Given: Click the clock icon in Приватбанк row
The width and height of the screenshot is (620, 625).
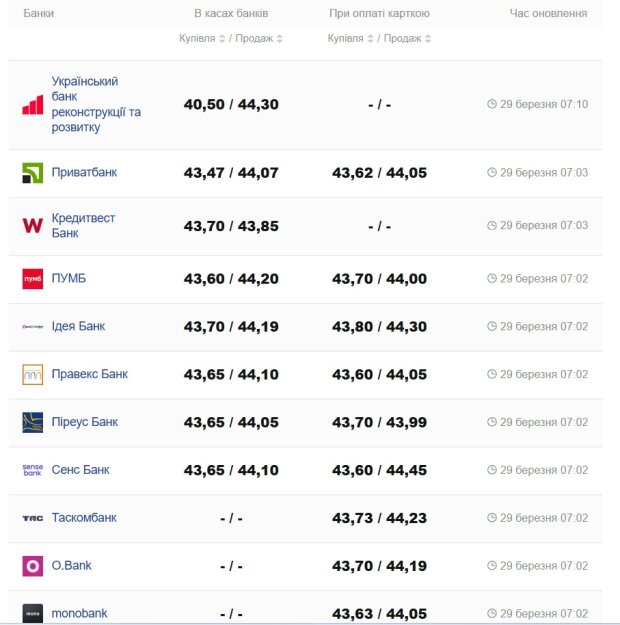Looking at the screenshot, I should coord(492,173).
